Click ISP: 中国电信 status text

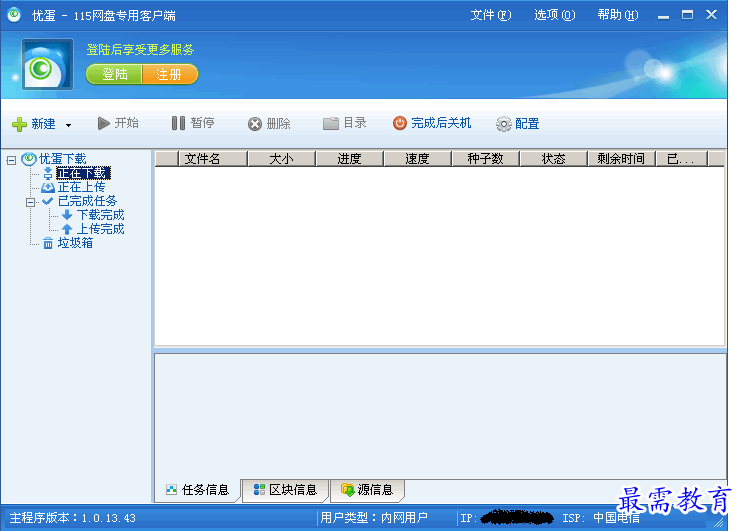point(601,518)
